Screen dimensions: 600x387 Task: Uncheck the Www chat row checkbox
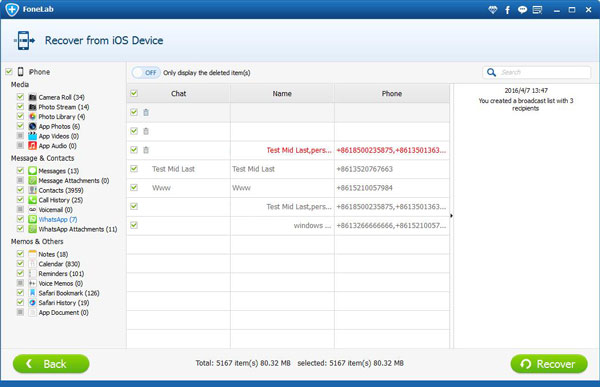[x=134, y=187]
